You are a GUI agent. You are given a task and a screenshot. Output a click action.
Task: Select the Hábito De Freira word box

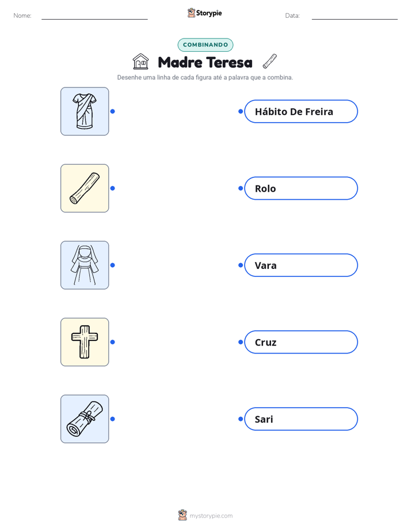[301, 111]
